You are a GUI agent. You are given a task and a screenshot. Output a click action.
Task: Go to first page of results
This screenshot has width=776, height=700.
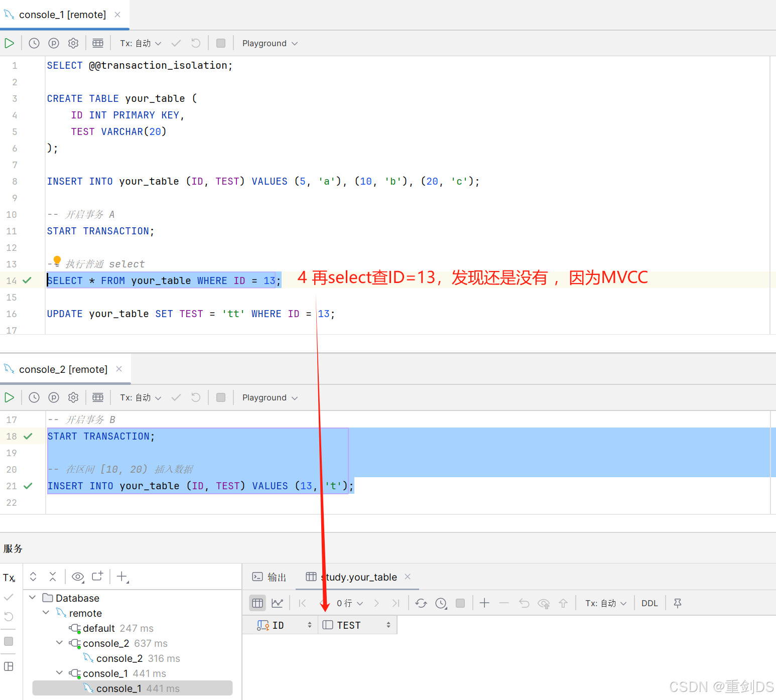[x=302, y=603]
